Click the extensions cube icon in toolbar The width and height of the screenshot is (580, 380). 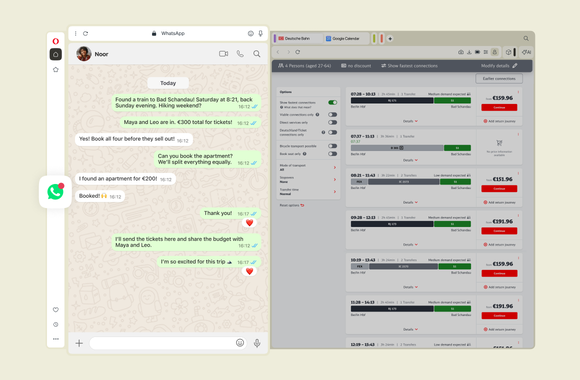[x=509, y=52]
